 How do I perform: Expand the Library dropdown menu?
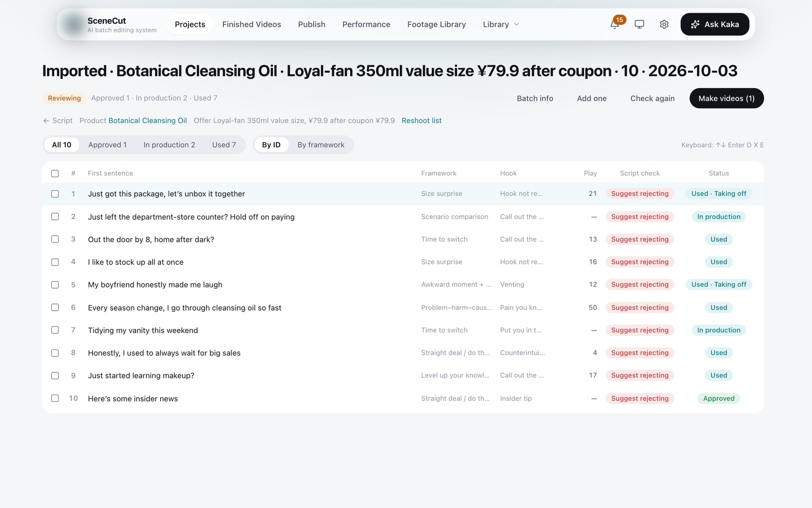tap(501, 24)
